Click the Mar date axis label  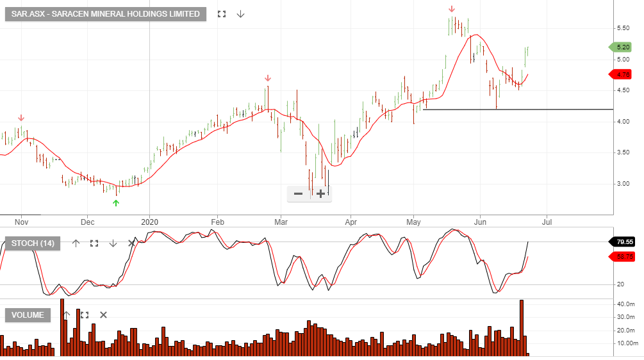tap(281, 222)
